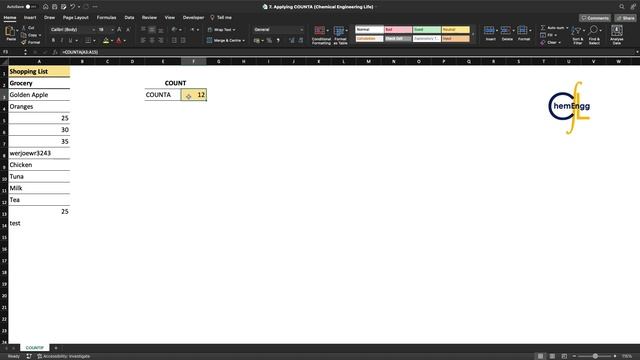This screenshot has width=640, height=360.
Task: Click the Undo arrow icon
Action: click(x=72, y=7)
